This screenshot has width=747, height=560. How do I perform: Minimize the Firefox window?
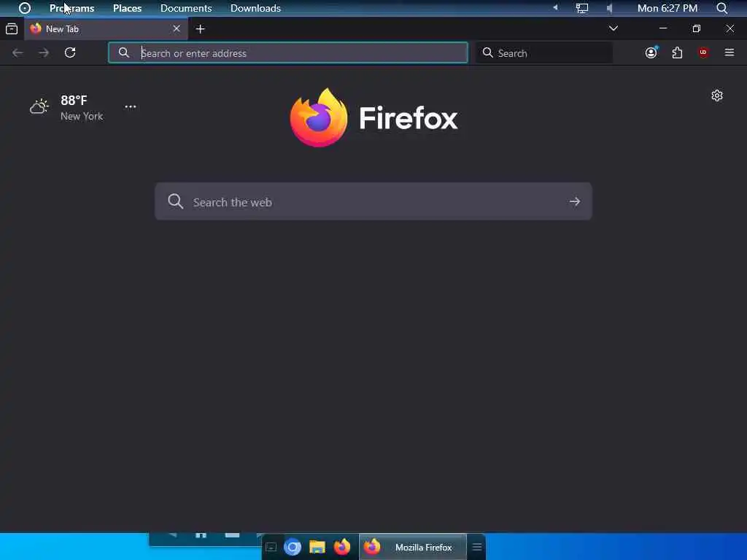(662, 28)
